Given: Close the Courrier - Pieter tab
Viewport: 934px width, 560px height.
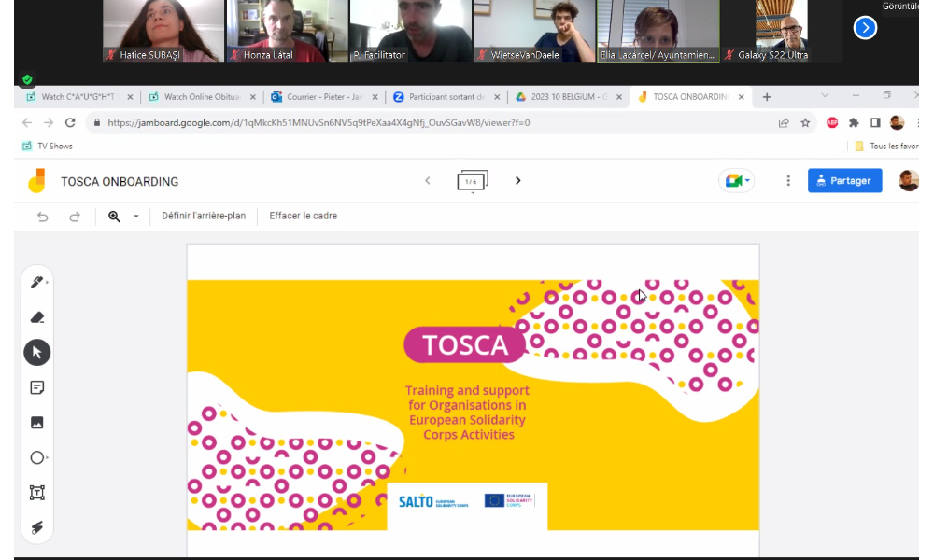Looking at the screenshot, I should (375, 97).
